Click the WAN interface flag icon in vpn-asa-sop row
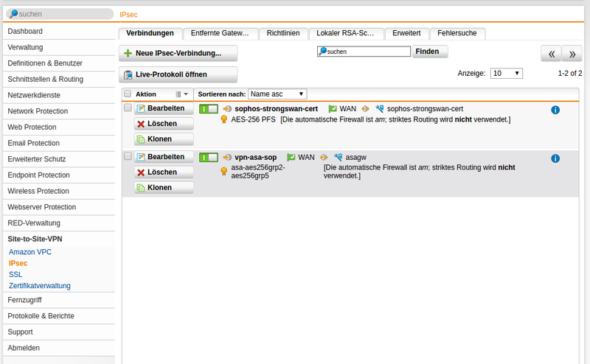The height and width of the screenshot is (364, 590). point(291,158)
